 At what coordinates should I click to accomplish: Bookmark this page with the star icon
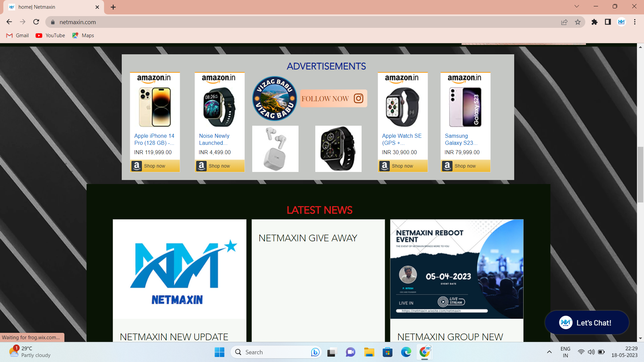(x=578, y=22)
